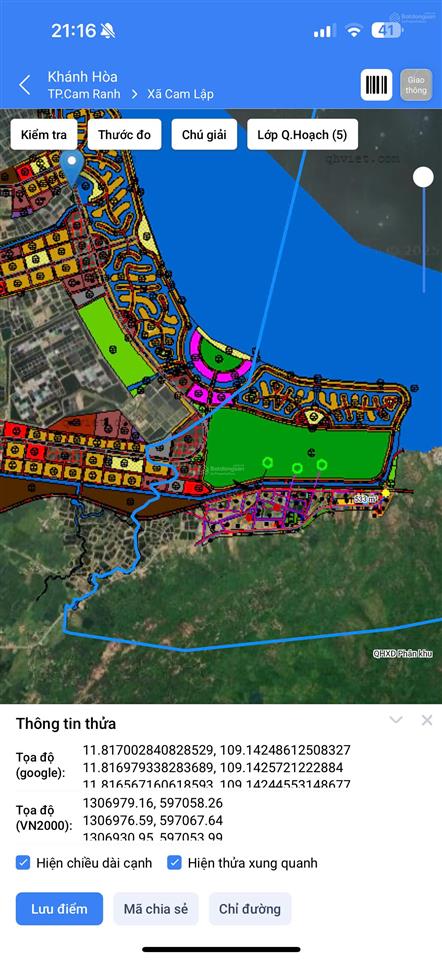Screen dimensions: 442x960
Task: Click the Google coordinates text field
Action: click(217, 766)
